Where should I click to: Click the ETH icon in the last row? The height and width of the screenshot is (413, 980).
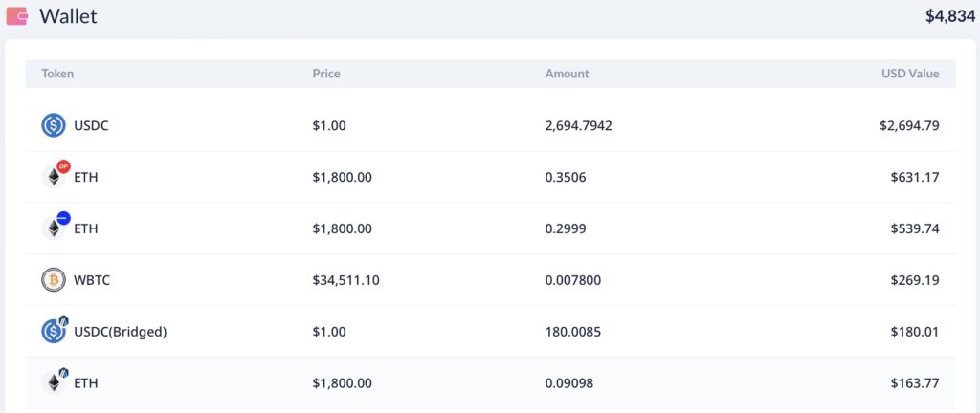coord(55,382)
